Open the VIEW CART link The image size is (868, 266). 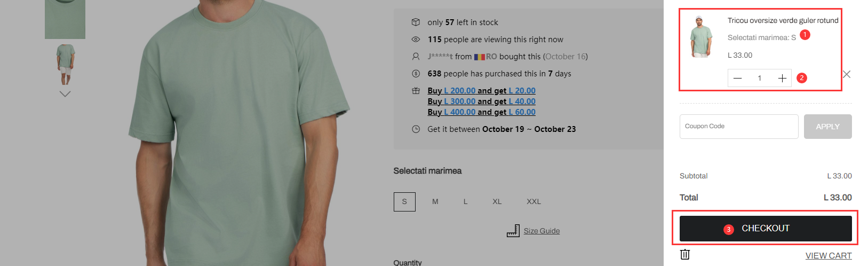(x=828, y=256)
